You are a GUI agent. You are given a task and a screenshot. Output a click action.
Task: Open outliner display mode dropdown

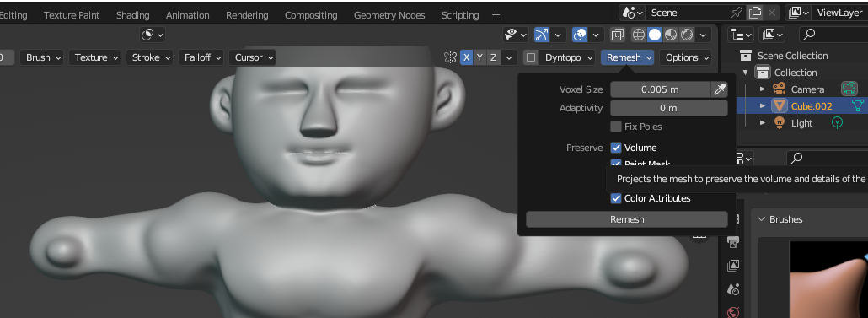[742, 35]
